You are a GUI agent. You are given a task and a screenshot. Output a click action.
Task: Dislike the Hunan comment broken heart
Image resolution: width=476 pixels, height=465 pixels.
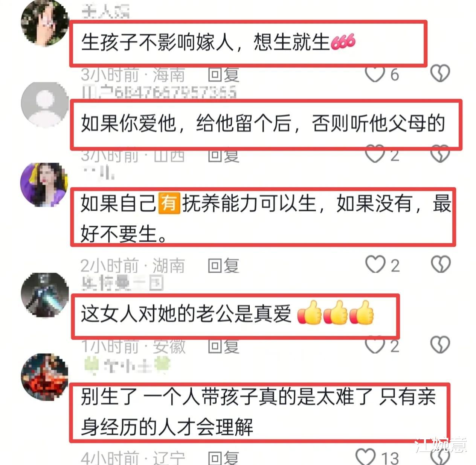click(441, 264)
